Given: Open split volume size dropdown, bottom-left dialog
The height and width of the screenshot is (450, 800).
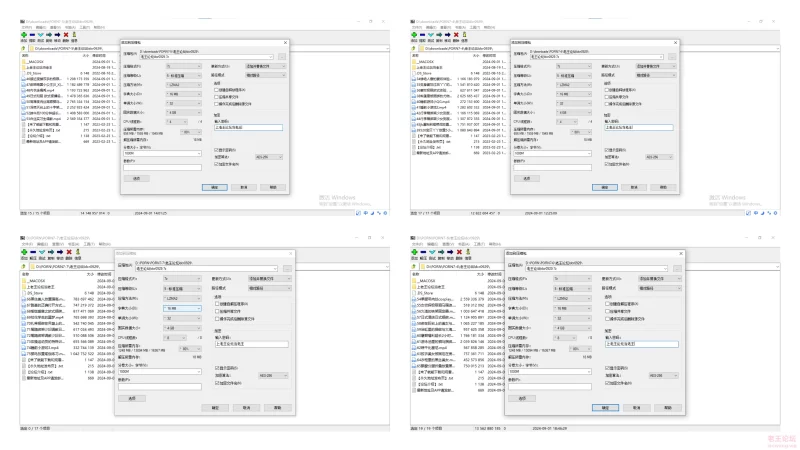Looking at the screenshot, I should tap(160, 371).
